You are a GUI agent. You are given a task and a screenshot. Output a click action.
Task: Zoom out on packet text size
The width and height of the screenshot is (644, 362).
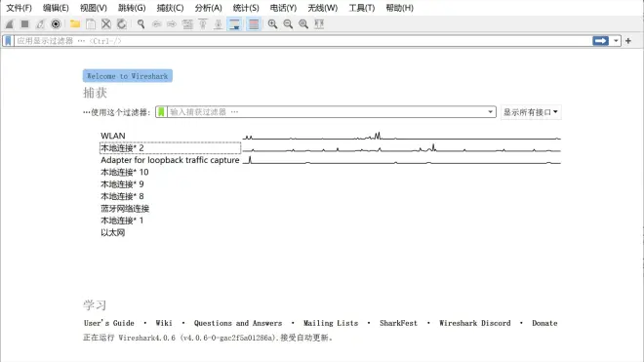(x=288, y=24)
